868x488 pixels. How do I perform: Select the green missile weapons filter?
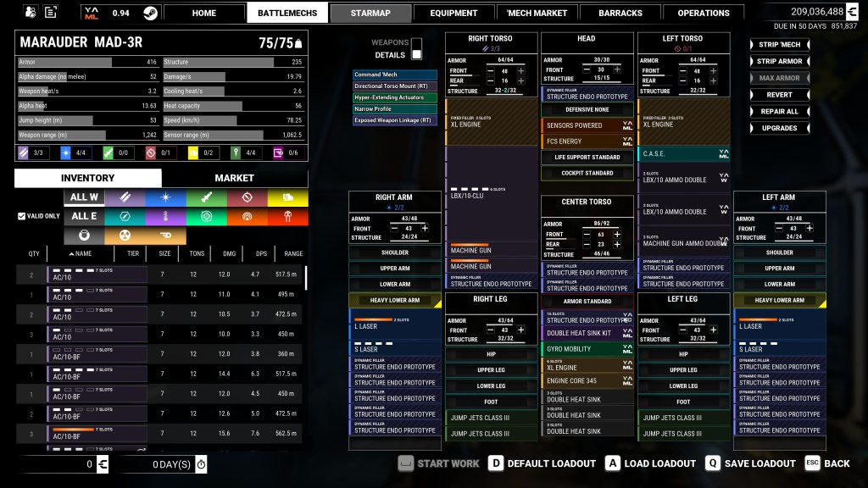click(x=206, y=198)
